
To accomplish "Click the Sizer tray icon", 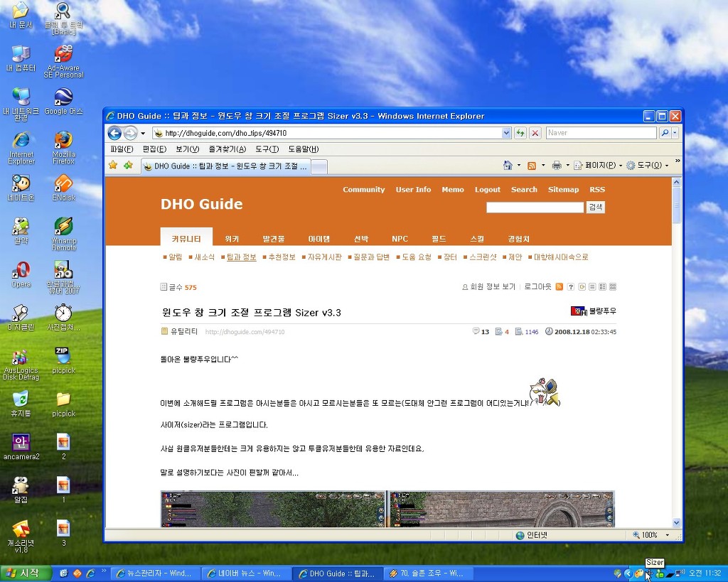I will tap(649, 574).
